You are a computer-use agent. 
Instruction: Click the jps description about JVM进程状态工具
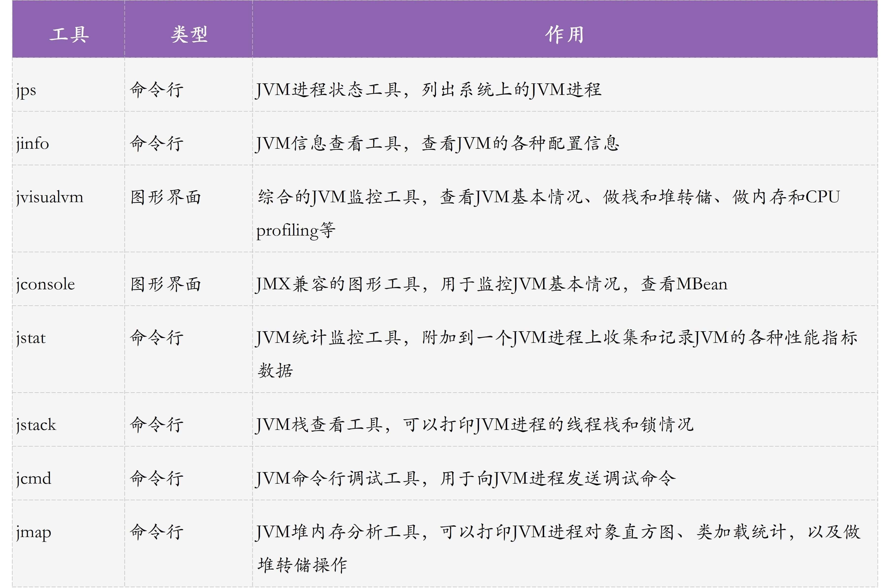click(x=428, y=90)
